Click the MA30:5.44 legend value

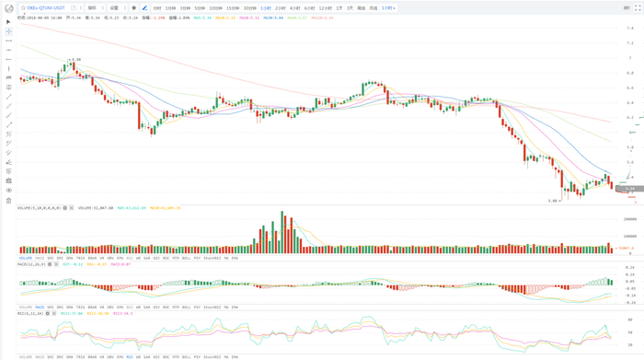(x=273, y=17)
